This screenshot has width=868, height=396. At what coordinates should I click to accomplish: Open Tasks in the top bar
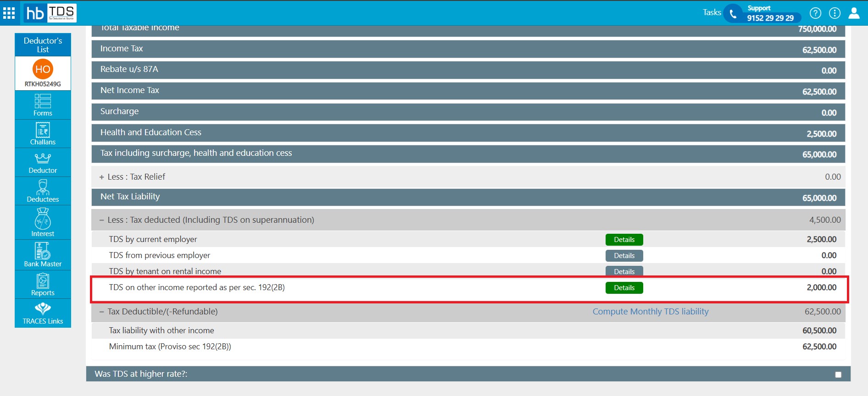712,12
